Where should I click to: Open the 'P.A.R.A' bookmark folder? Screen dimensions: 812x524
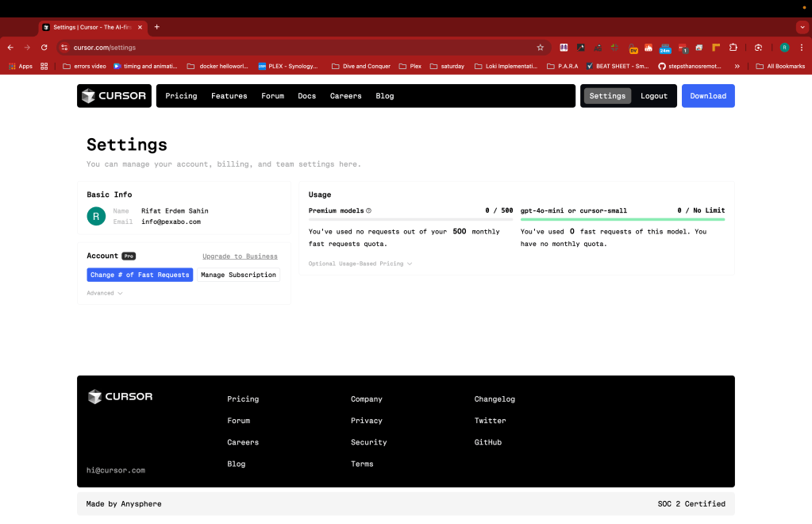(563, 66)
